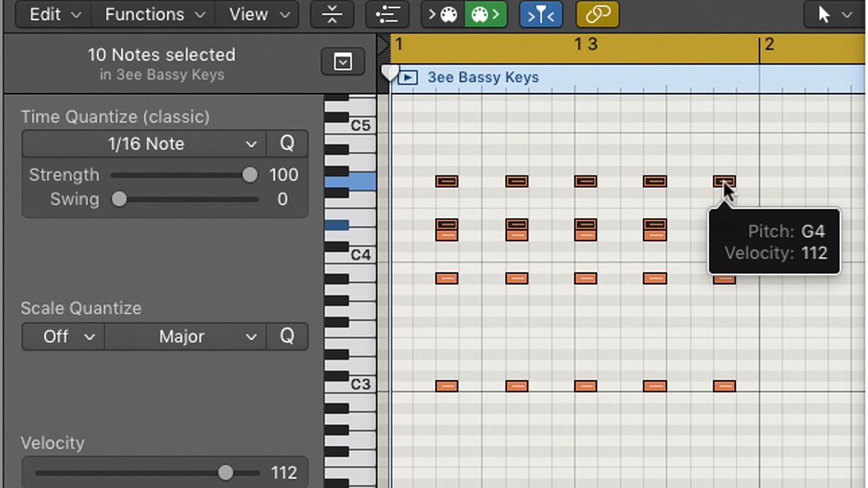
Task: Toggle Link mode with the yellow chain button
Action: (x=597, y=14)
